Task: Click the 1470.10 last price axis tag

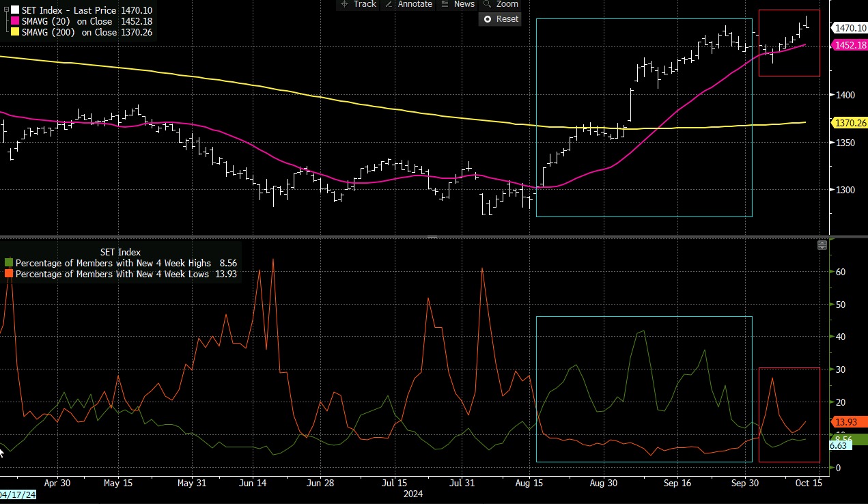Action: 850,28
